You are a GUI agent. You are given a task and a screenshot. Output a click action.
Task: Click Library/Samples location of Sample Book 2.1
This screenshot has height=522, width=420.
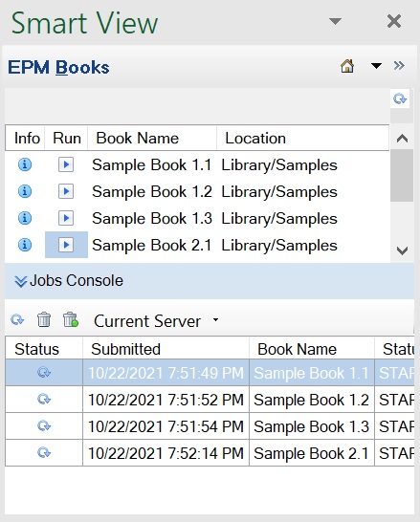click(279, 246)
